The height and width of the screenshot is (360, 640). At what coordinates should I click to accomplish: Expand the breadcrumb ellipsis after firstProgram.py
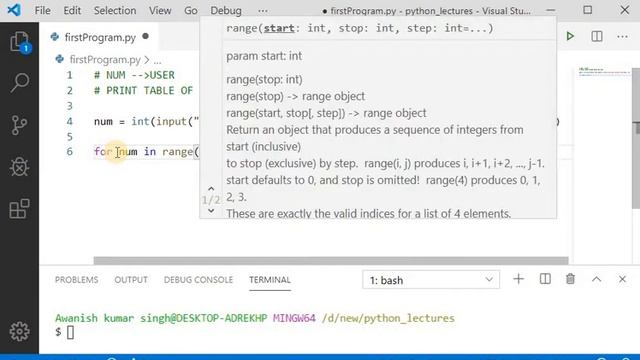[x=158, y=60]
